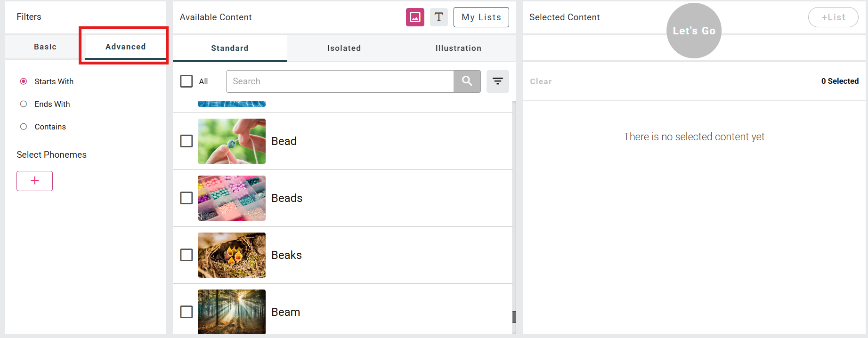Click the Beads thumbnail image
This screenshot has height=338, width=868.
232,198
